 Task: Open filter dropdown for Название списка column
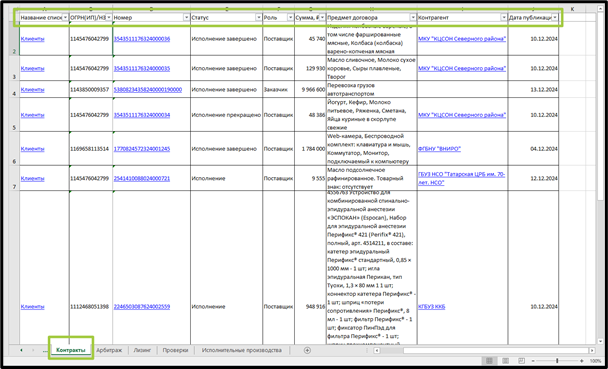65,17
